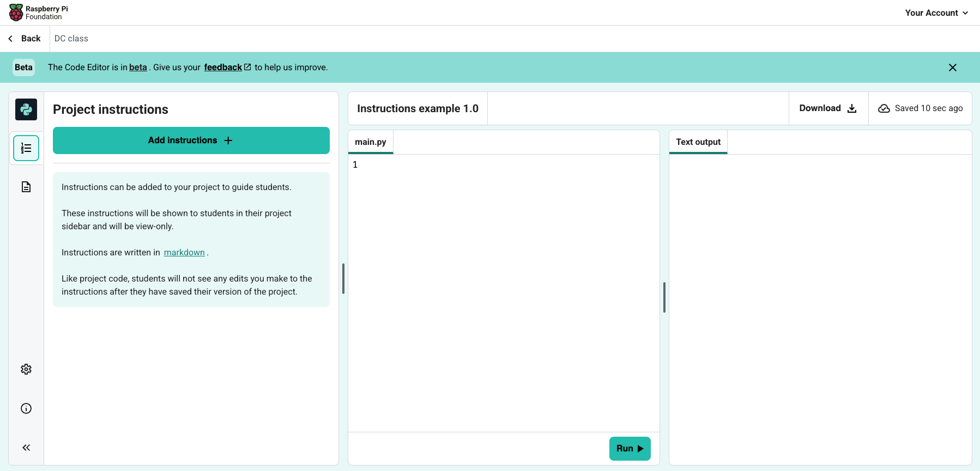980x471 pixels.
Task: Collapse the sidebar with double-chevron icon
Action: point(26,448)
